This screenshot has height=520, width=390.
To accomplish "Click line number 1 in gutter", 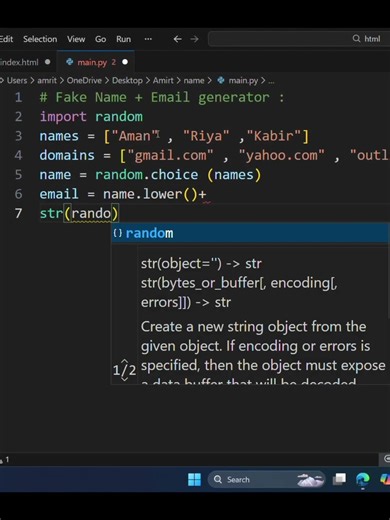I will [x=18, y=97].
